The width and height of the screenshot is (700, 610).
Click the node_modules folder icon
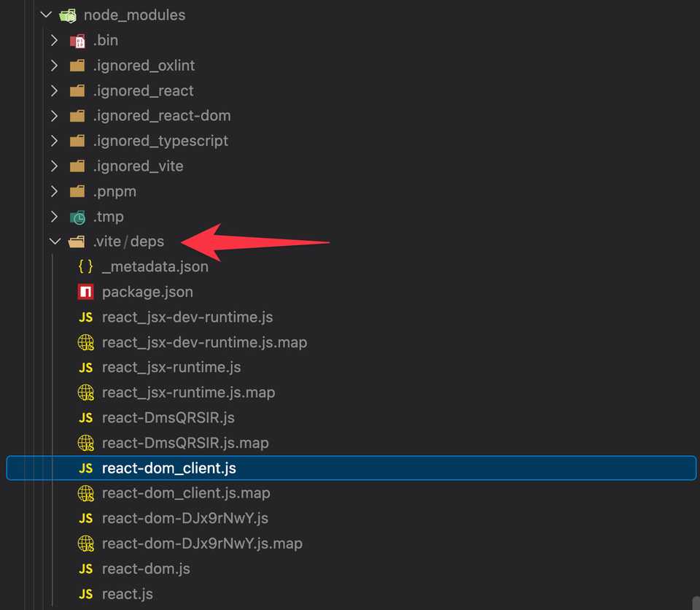coord(68,15)
